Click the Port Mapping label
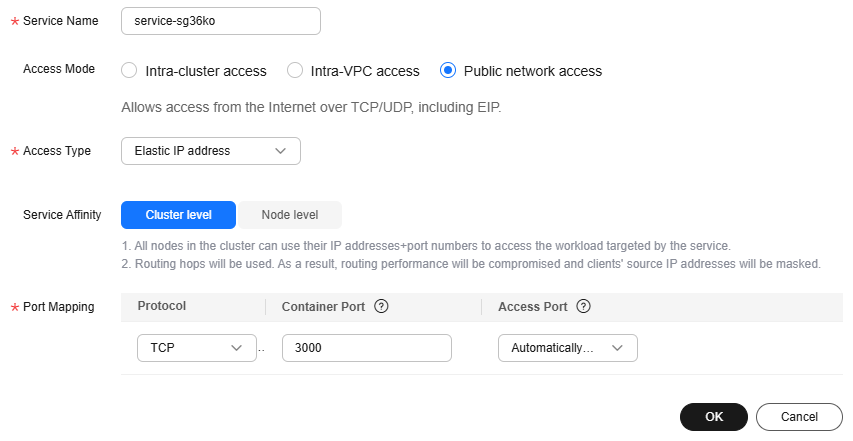Screen dimensions: 853x441 coord(58,307)
